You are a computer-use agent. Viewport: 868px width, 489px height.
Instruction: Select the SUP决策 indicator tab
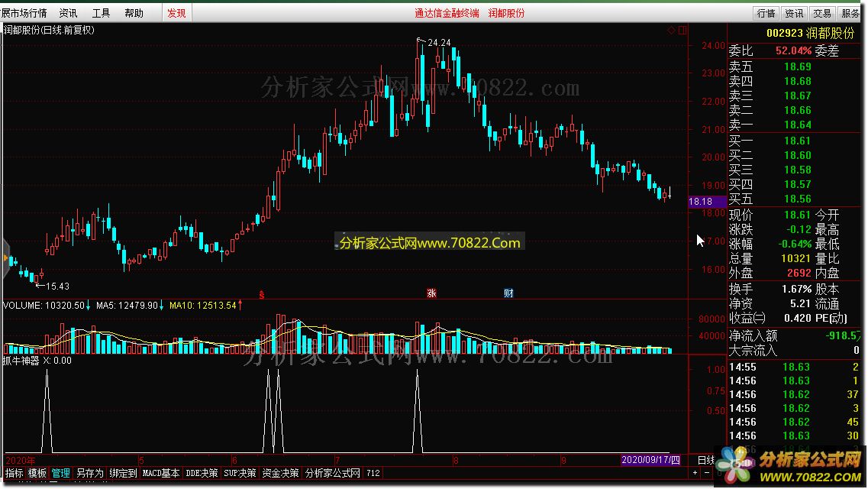pyautogui.click(x=240, y=473)
